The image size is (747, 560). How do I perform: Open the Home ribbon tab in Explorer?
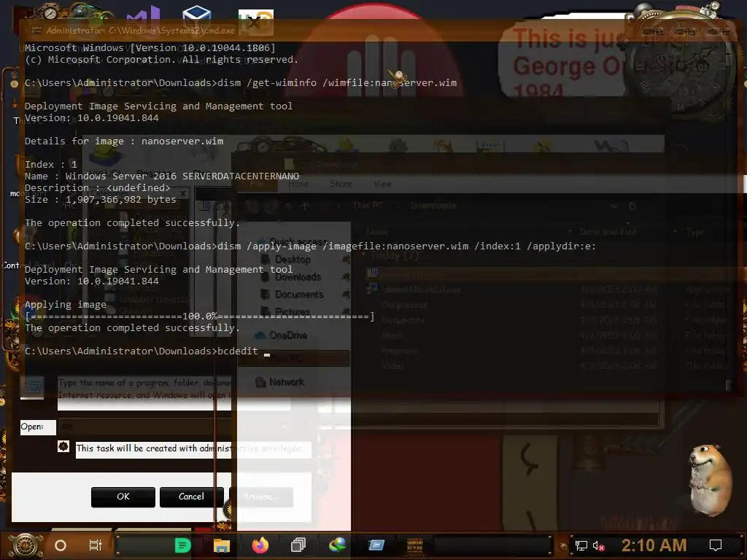(298, 184)
